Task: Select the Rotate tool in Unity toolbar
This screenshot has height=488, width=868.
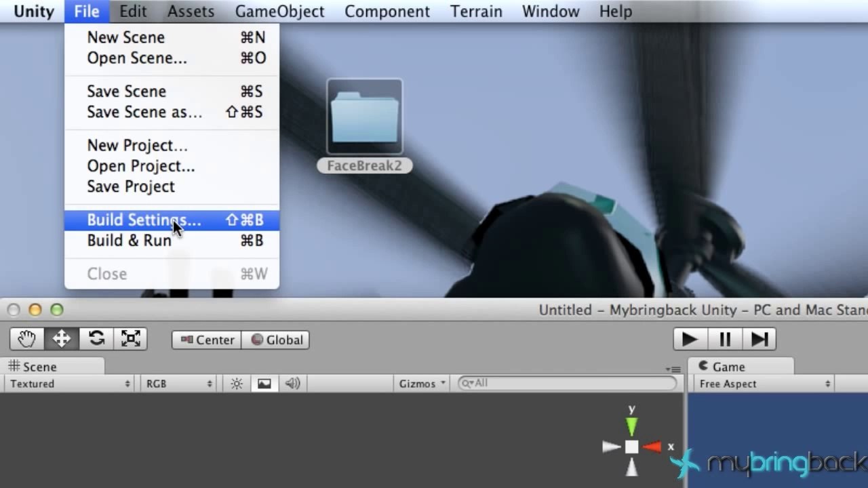Action: click(x=96, y=339)
